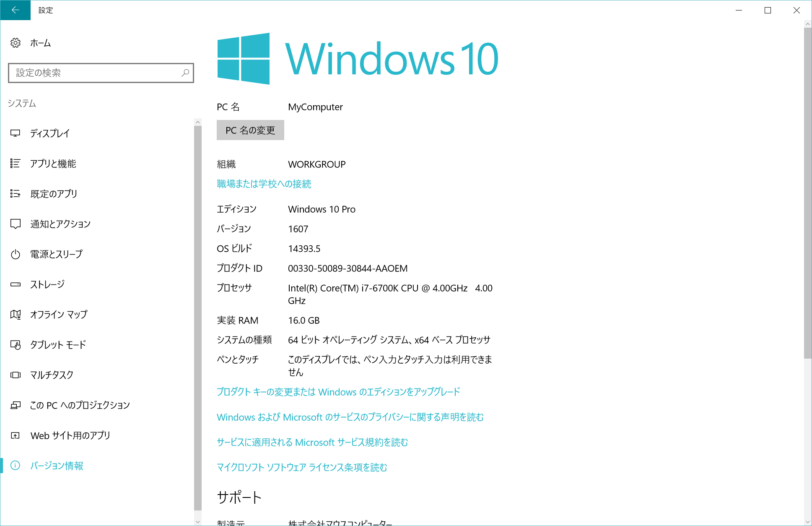Image resolution: width=812 pixels, height=526 pixels.
Task: Click the バージョン情報 info icon
Action: 16,466
